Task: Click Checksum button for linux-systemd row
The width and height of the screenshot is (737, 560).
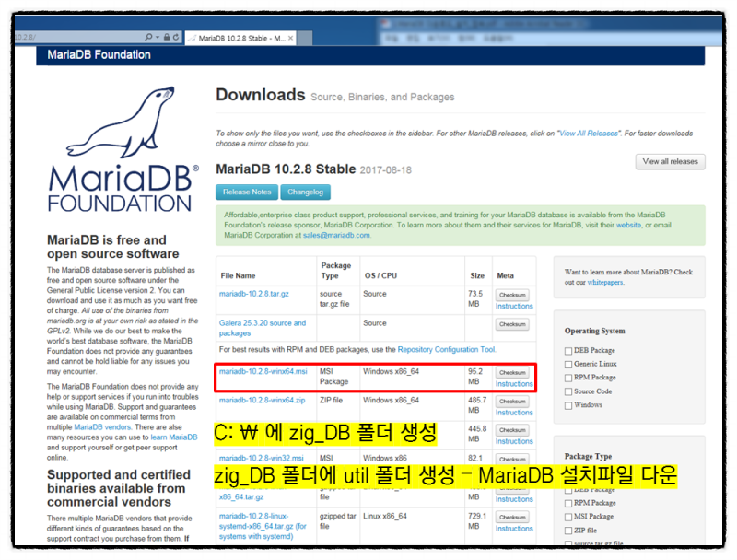Action: (512, 518)
